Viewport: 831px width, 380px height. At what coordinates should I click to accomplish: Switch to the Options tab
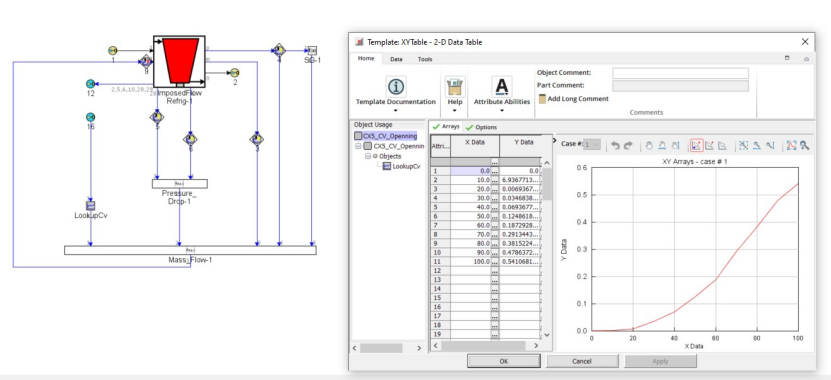(482, 127)
